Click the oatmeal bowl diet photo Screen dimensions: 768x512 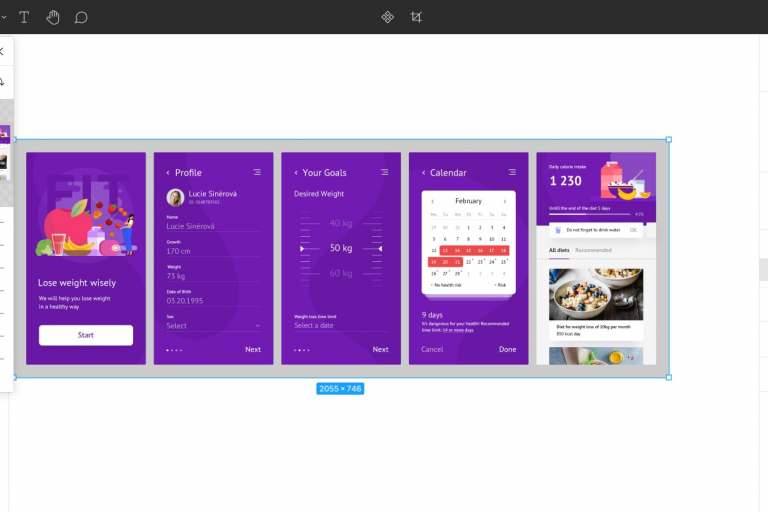pos(596,294)
